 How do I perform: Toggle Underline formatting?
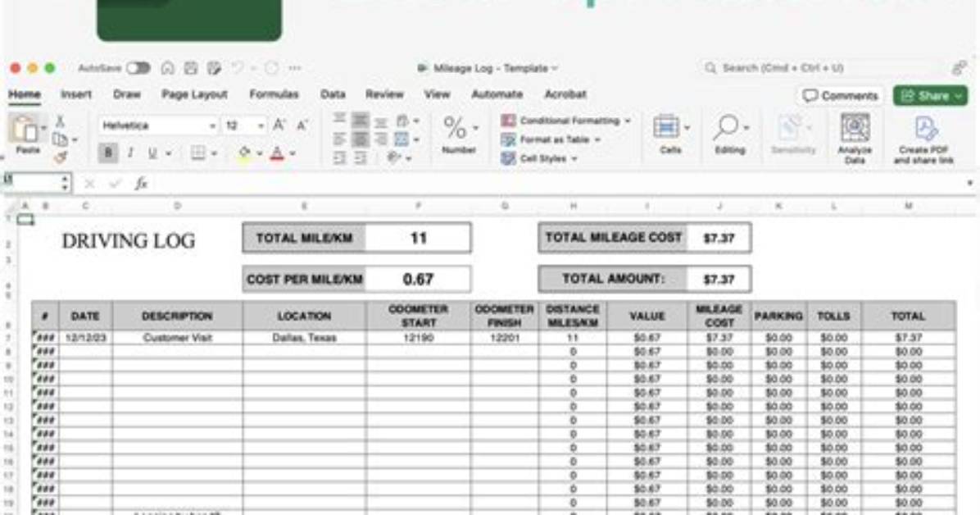[152, 153]
